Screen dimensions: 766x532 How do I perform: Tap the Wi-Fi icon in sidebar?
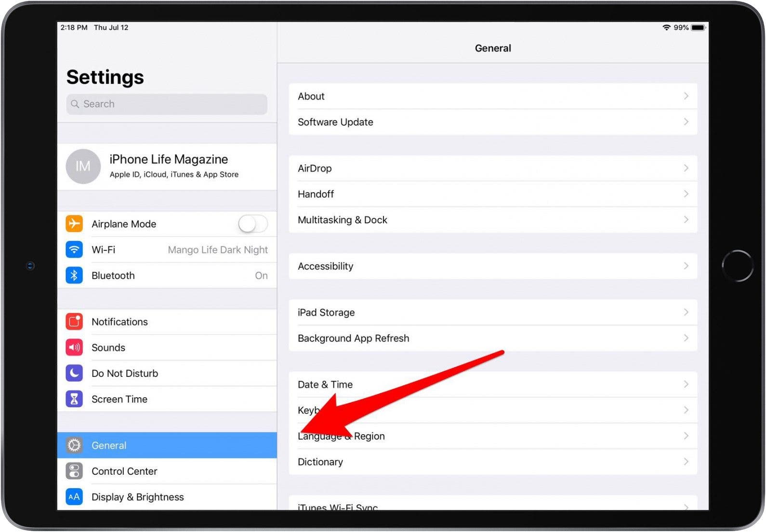pos(74,250)
